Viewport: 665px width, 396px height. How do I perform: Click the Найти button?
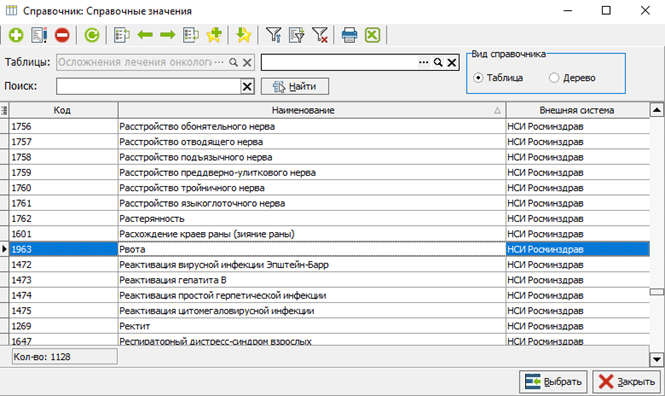point(295,86)
